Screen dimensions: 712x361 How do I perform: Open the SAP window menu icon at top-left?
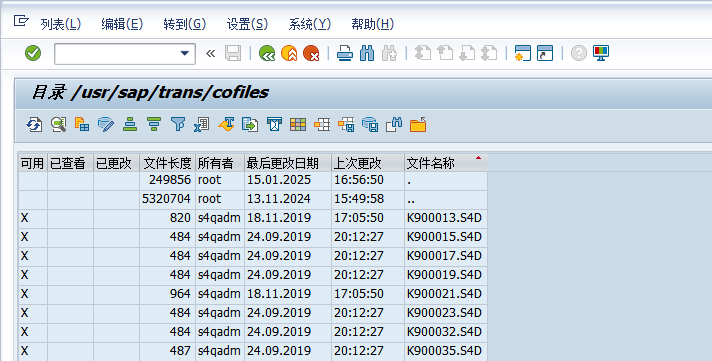pyautogui.click(x=21, y=21)
